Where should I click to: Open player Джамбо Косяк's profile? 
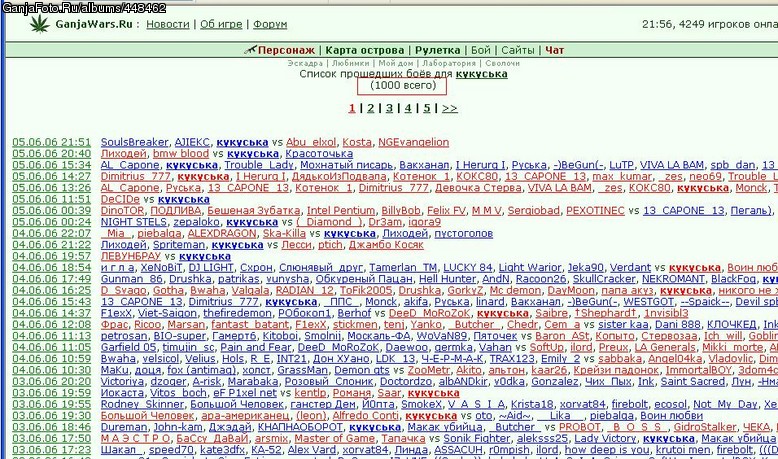click(x=386, y=245)
